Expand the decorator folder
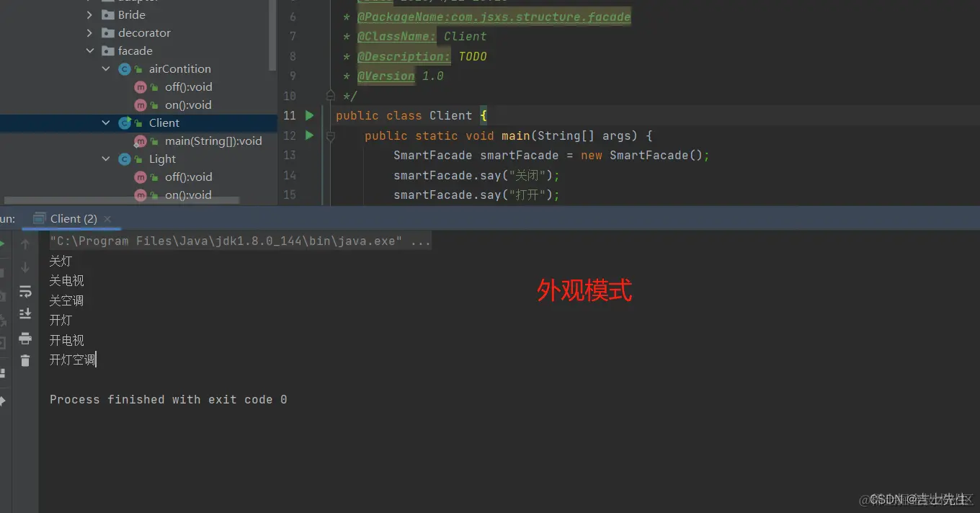The height and width of the screenshot is (513, 980). click(90, 33)
